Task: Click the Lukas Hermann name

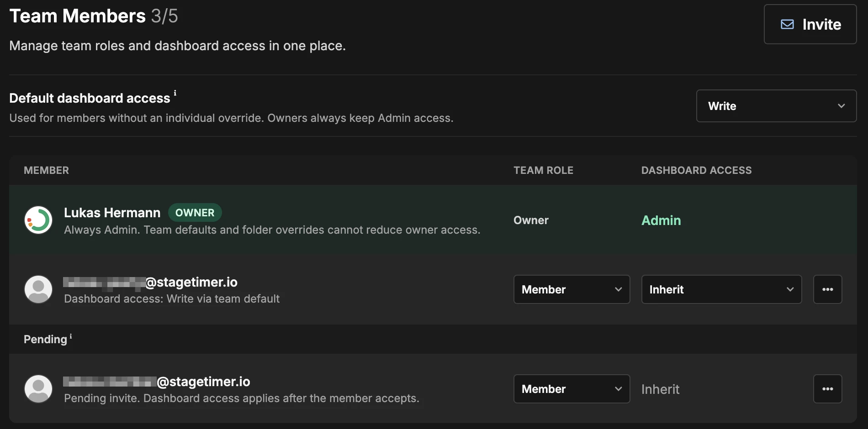Action: tap(112, 213)
